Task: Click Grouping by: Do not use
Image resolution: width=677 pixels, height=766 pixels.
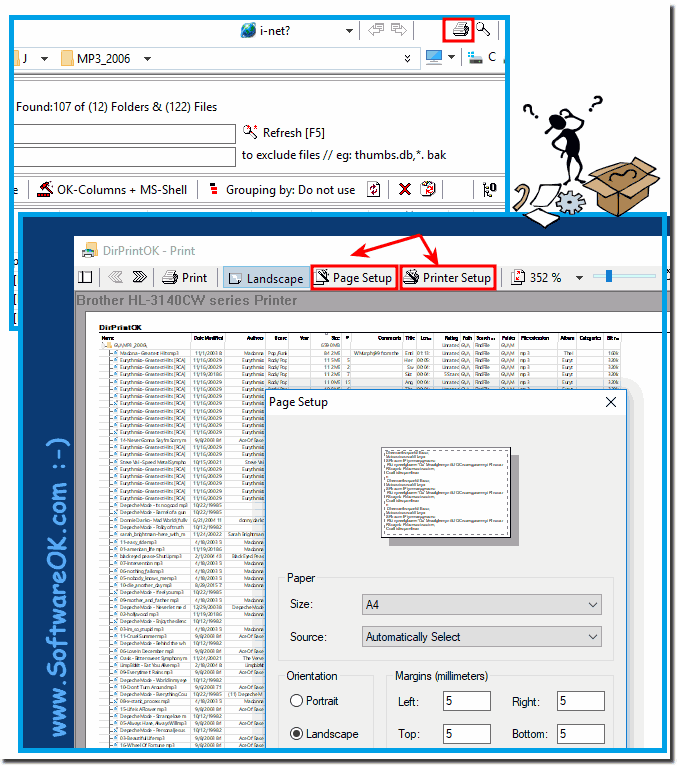Action: click(283, 190)
